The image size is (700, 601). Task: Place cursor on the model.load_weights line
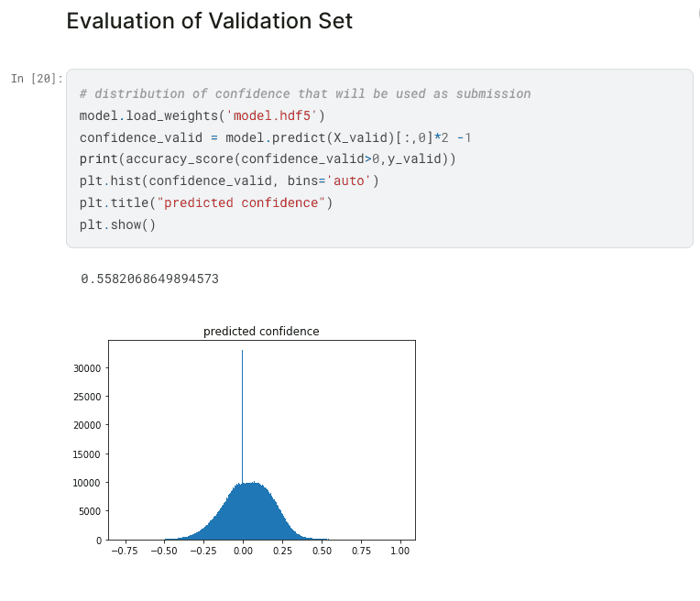(202, 115)
